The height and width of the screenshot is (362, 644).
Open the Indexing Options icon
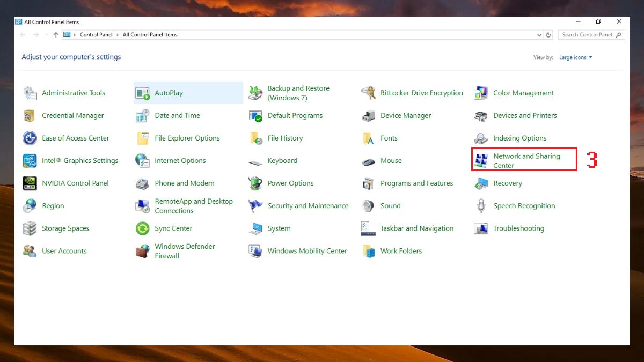481,138
